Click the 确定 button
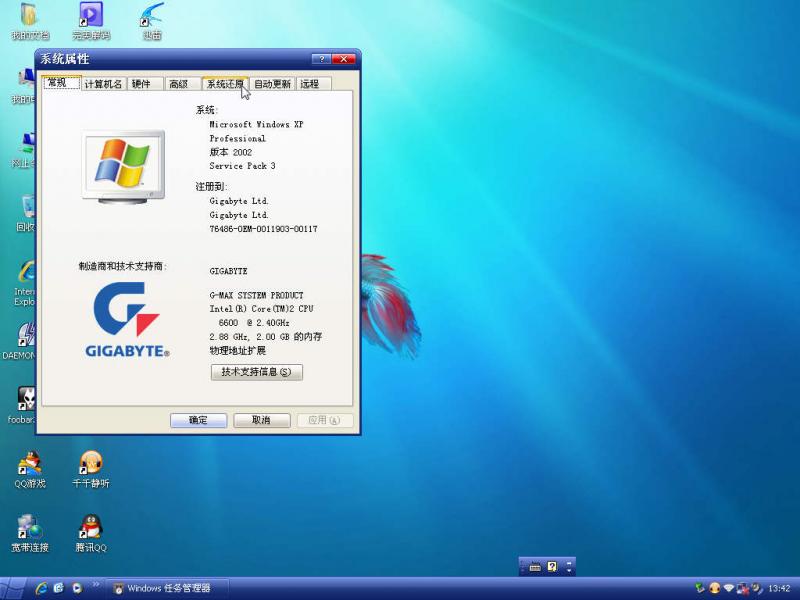The width and height of the screenshot is (800, 600). (x=198, y=420)
